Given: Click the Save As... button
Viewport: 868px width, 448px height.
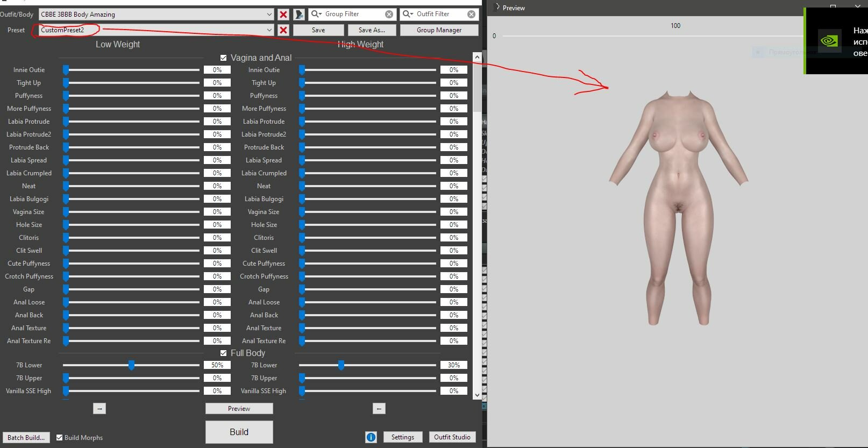Looking at the screenshot, I should 372,30.
